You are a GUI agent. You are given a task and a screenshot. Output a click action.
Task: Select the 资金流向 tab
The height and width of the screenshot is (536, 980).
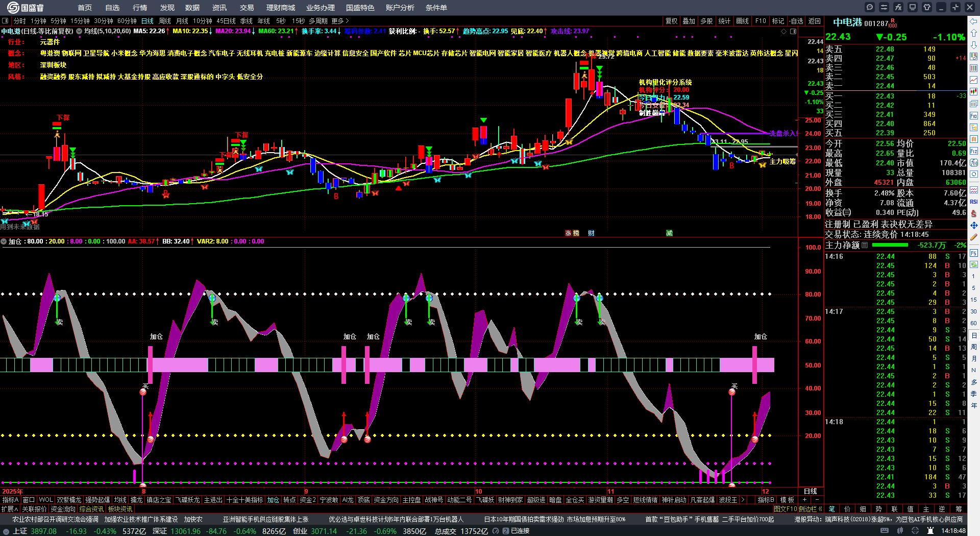click(63, 509)
